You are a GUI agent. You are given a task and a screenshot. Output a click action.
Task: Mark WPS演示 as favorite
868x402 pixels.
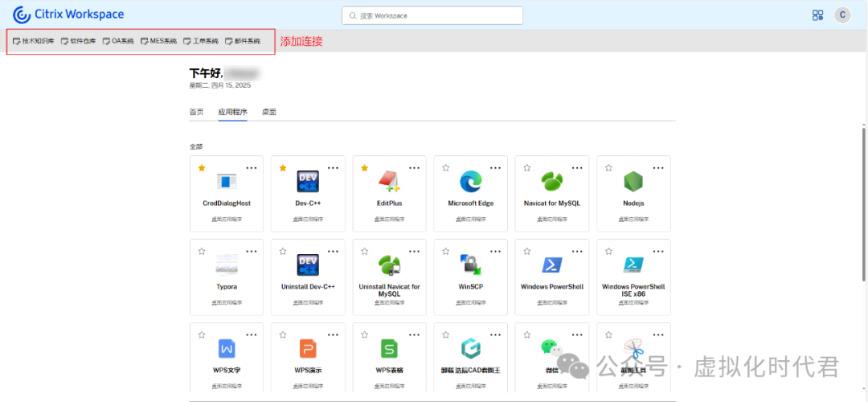(283, 335)
